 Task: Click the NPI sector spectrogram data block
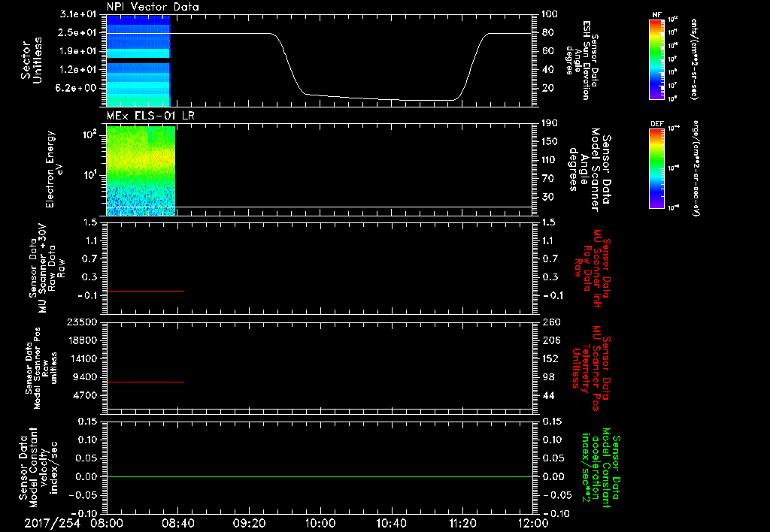pos(138,61)
